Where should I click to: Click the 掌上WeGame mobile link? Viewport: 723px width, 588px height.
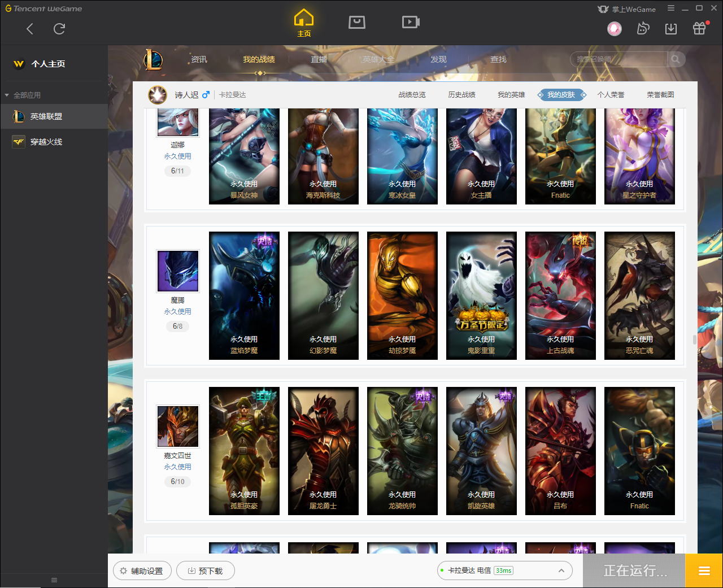point(627,9)
